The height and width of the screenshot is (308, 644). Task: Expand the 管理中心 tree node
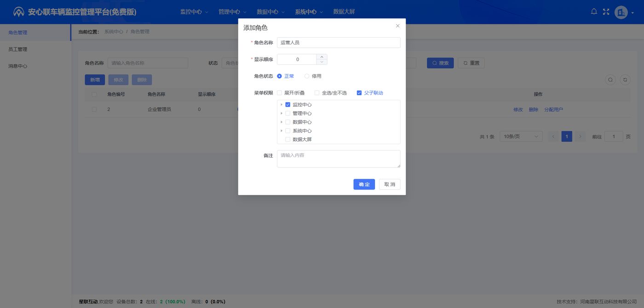(282, 114)
